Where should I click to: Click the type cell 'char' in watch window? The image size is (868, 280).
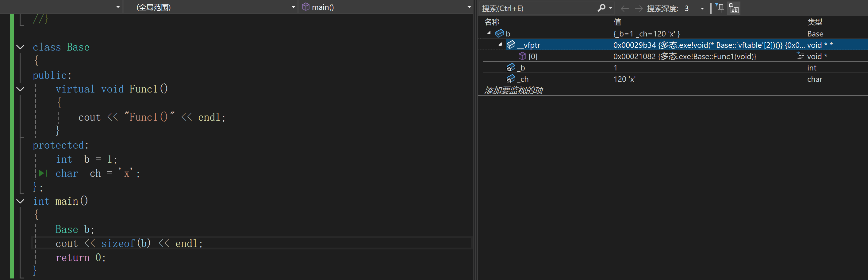837,79
